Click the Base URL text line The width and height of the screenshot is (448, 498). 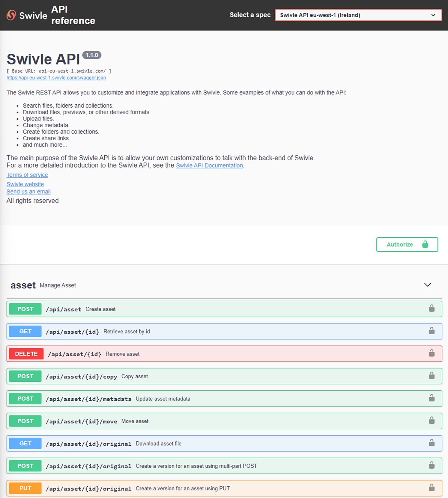(x=59, y=71)
